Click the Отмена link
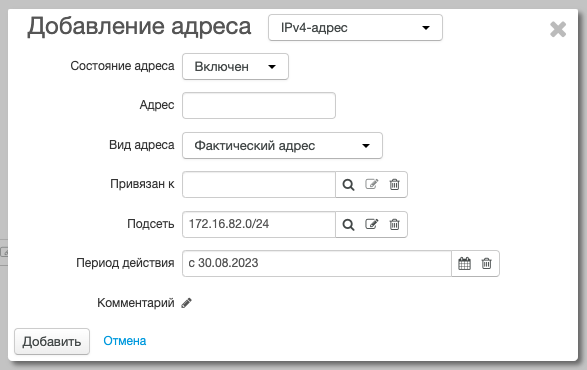Viewport: 587px width, 370px height. click(x=125, y=341)
